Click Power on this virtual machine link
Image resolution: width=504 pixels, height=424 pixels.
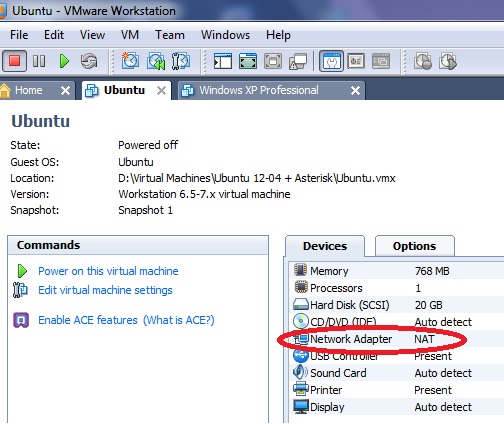(x=108, y=271)
